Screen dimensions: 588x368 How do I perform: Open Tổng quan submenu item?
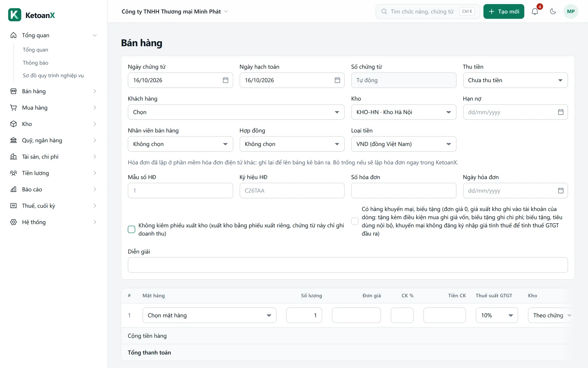click(36, 50)
